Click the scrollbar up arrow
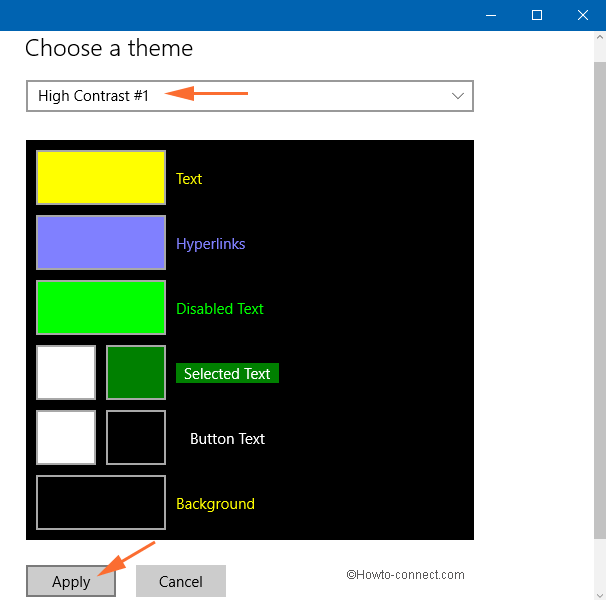606x600 pixels. pyautogui.click(x=600, y=38)
